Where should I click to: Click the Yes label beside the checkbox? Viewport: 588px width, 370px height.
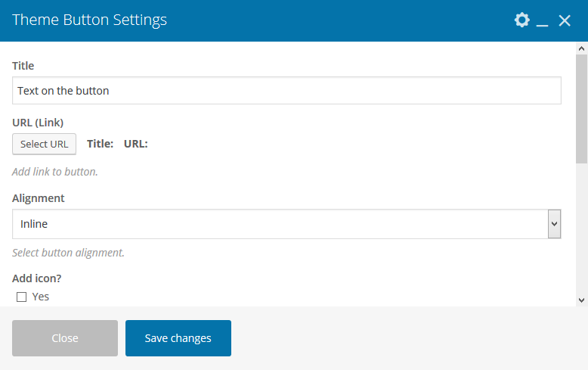pos(41,297)
